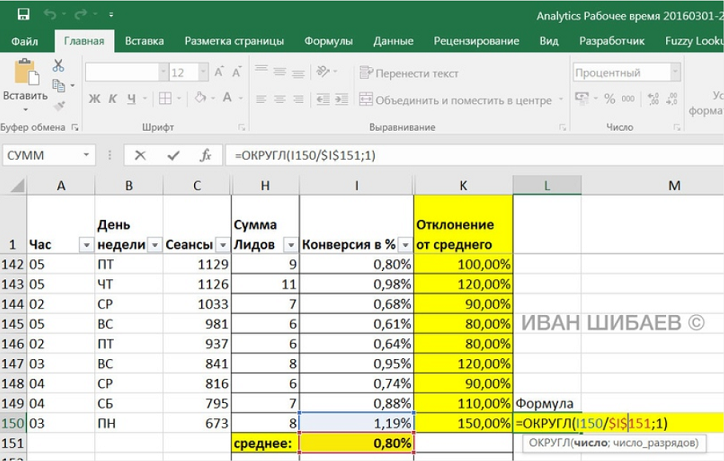
Task: Click the Font Color letter A icon
Action: coord(227,97)
